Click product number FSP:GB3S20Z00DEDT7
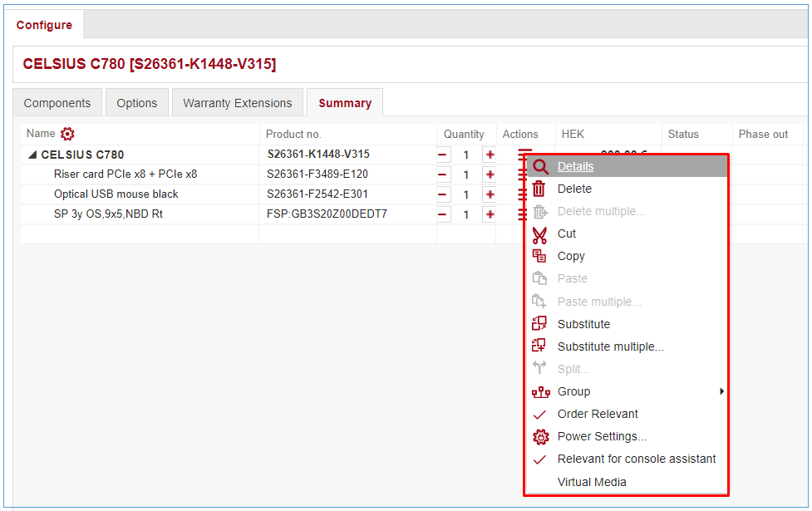812x511 pixels. click(327, 214)
